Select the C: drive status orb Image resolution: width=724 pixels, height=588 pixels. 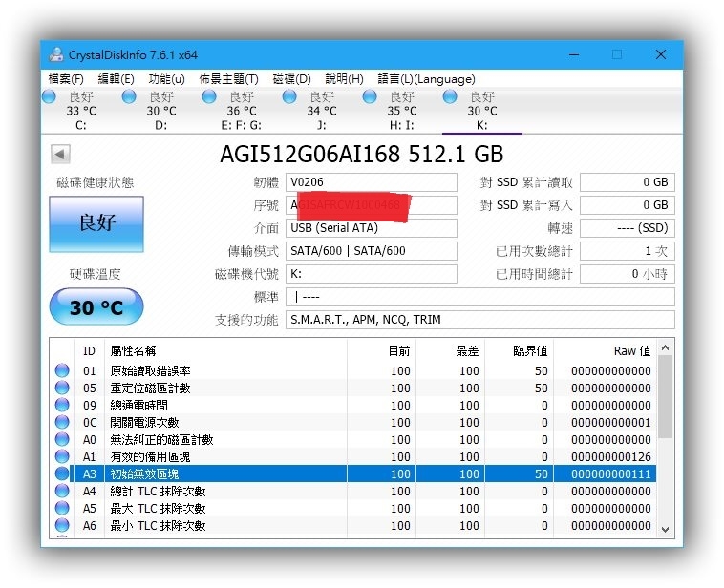click(49, 96)
